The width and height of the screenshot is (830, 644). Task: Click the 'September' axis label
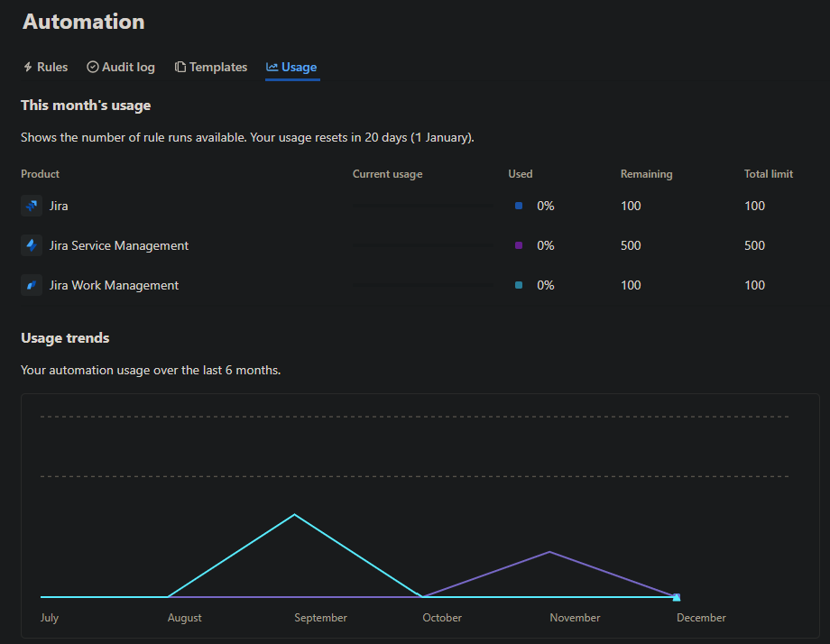pyautogui.click(x=321, y=618)
